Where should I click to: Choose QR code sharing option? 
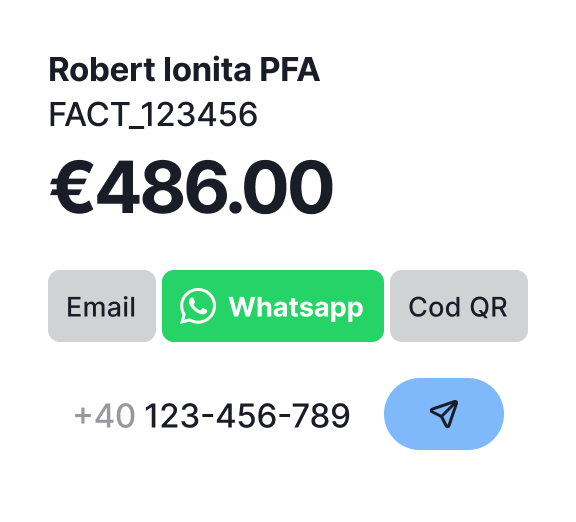(459, 306)
